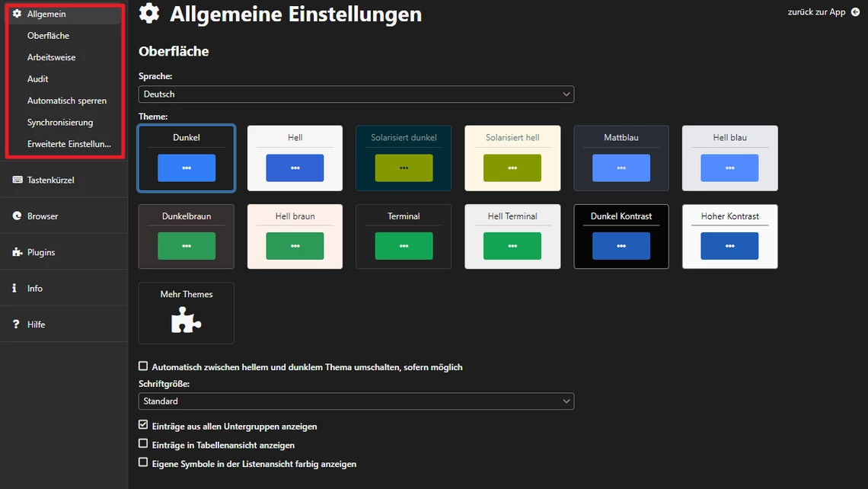Uncheck Einträge aus allen Untergruppen anzeigen
This screenshot has width=868, height=489.
click(x=143, y=425)
